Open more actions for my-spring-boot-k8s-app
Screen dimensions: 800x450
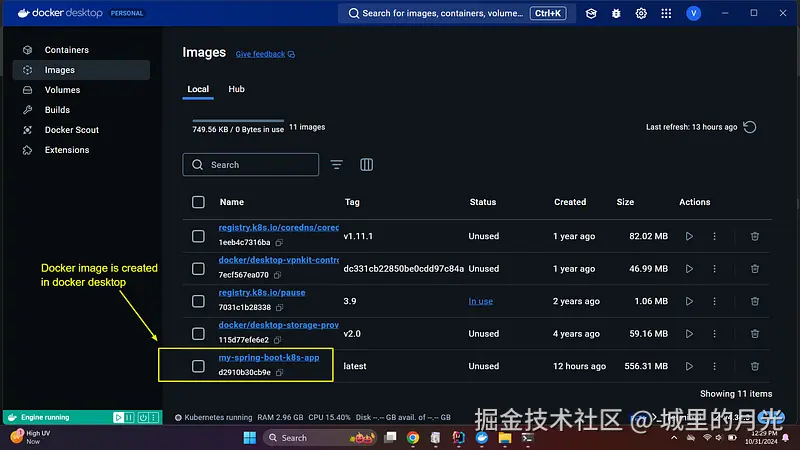[714, 366]
